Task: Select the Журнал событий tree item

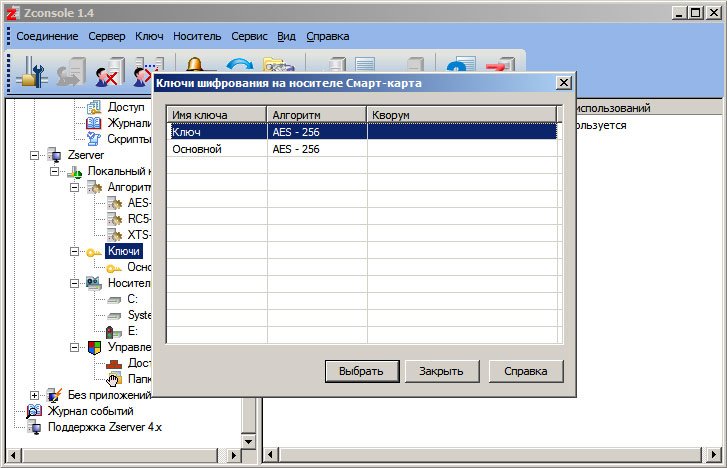Action: point(90,411)
